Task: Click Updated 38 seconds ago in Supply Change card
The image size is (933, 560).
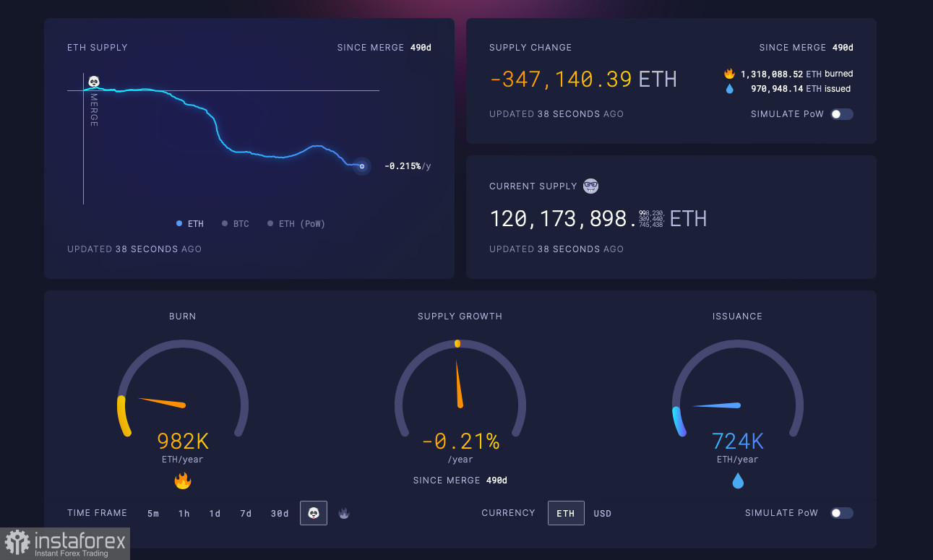Action: [x=556, y=114]
